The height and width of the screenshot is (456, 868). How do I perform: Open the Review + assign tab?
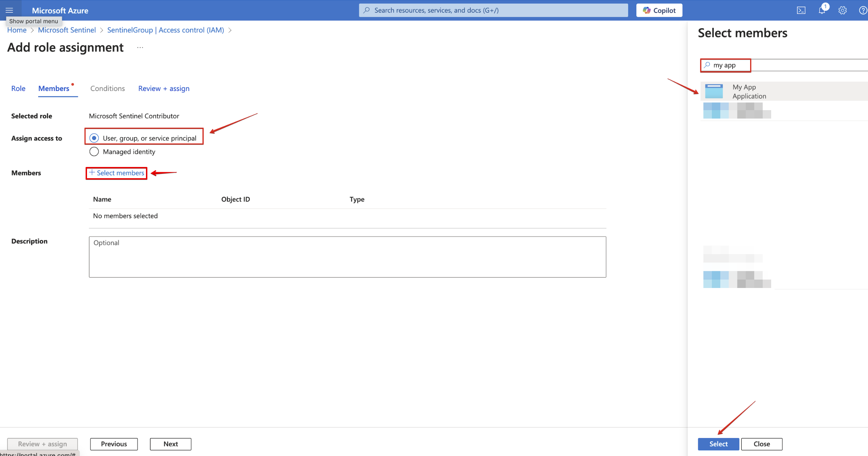tap(163, 88)
